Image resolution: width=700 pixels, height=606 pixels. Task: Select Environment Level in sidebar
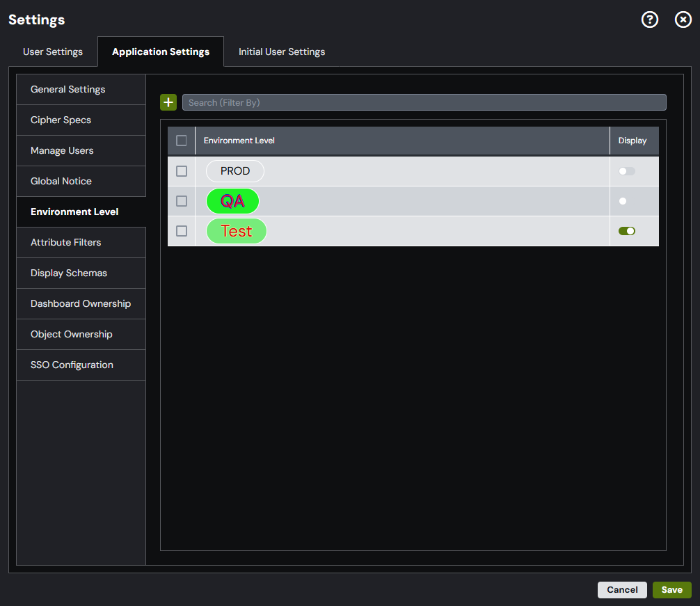[81, 212]
